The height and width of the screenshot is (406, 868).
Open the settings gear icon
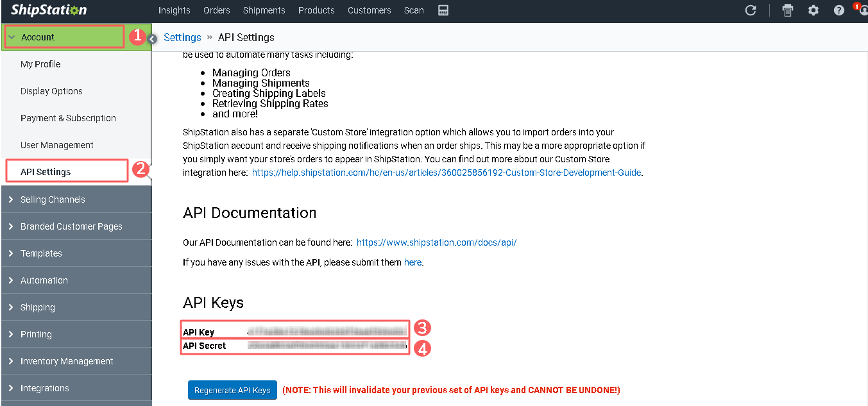[x=813, y=10]
